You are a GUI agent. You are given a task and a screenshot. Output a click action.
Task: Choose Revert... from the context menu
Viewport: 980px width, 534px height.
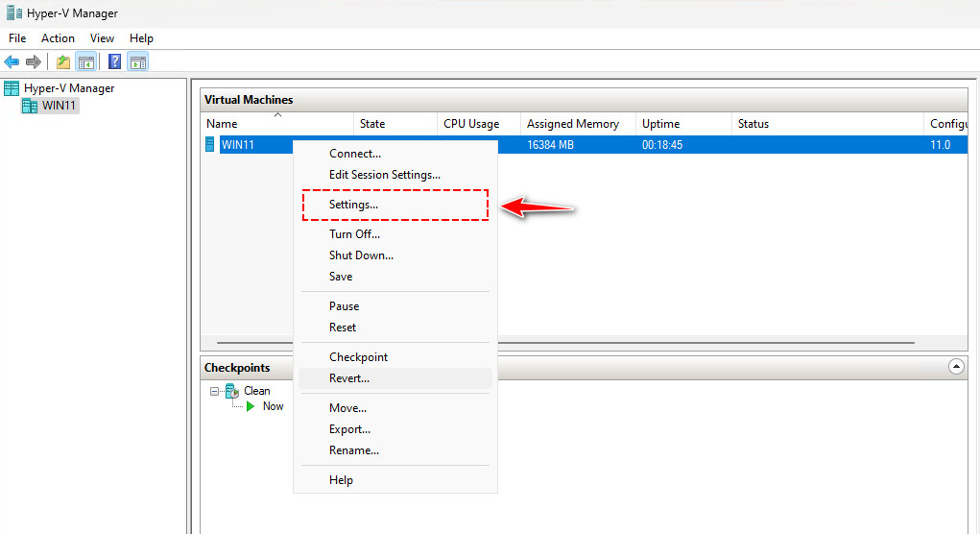395,378
